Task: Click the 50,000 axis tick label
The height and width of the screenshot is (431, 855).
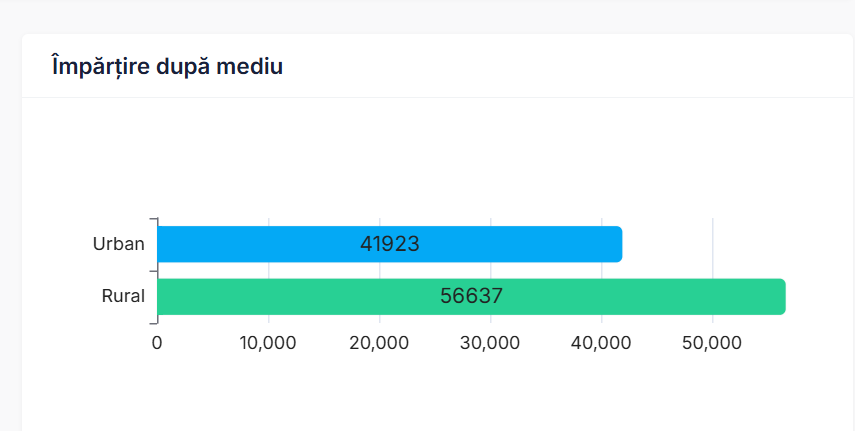Action: [712, 343]
